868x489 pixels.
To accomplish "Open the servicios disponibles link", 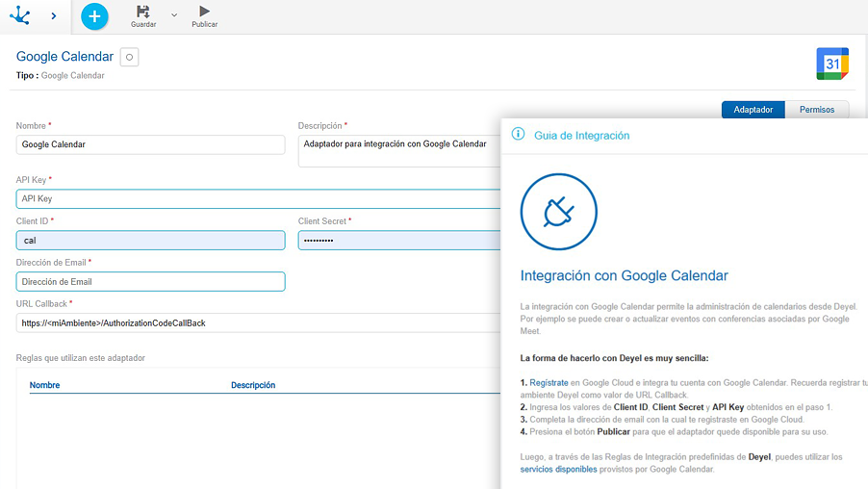I will pos(558,469).
